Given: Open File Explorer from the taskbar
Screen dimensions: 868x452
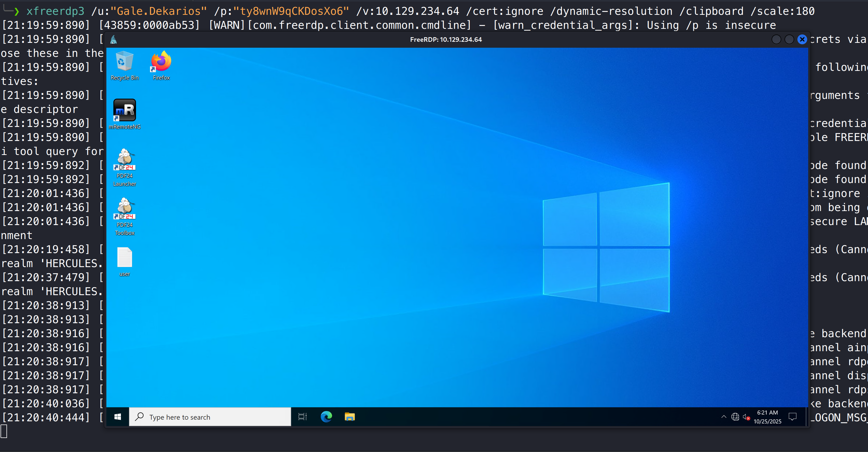Looking at the screenshot, I should point(349,417).
